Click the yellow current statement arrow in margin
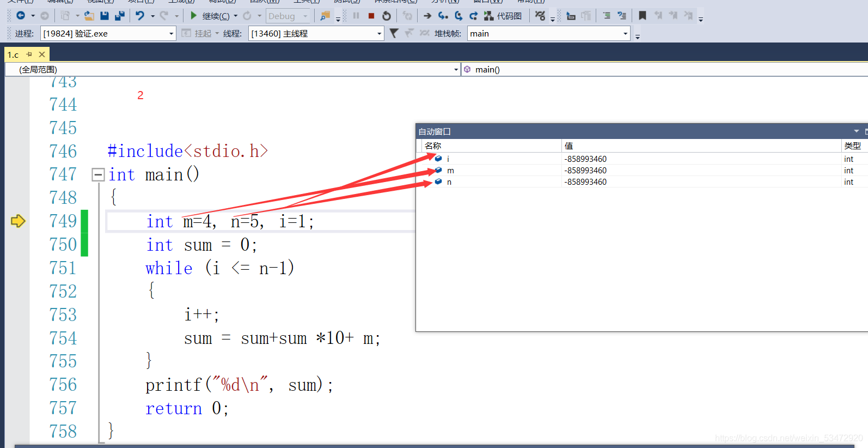The height and width of the screenshot is (448, 868). (x=18, y=221)
